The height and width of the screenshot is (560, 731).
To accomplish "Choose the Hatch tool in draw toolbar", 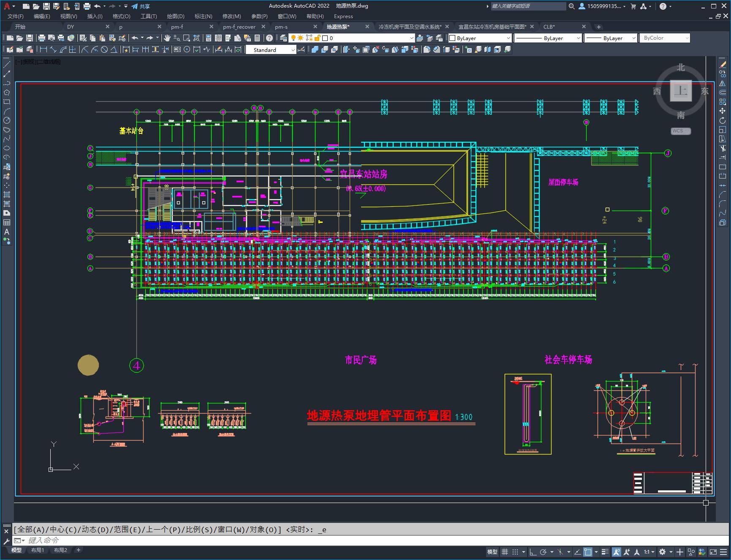I will [7, 195].
